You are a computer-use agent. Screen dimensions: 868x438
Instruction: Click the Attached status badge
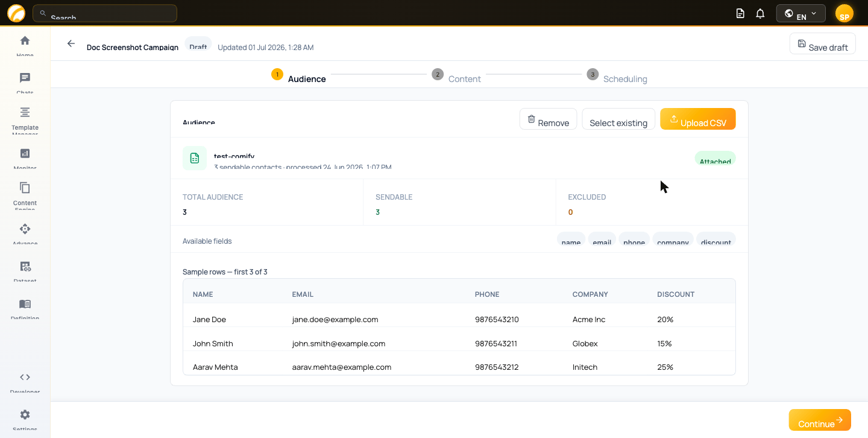[715, 159]
